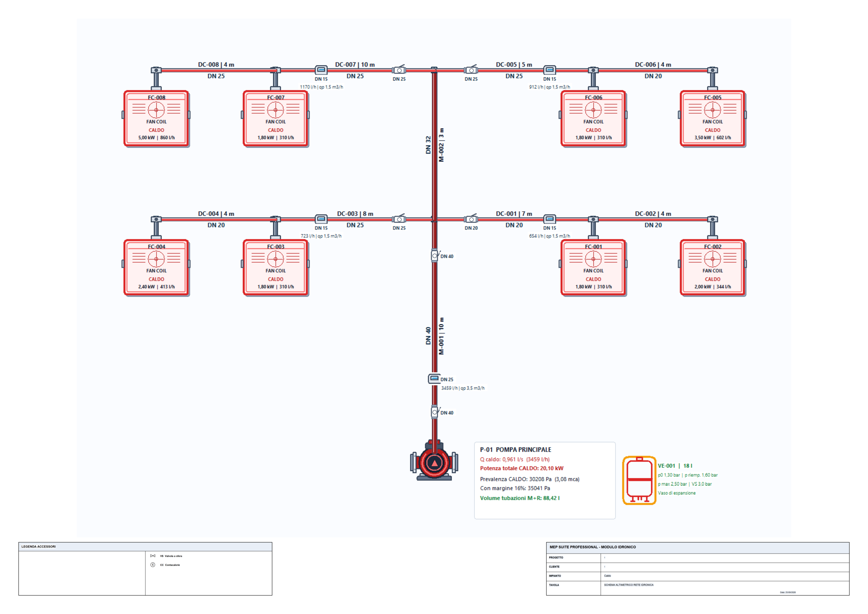868x614 pixels.
Task: Click the VE-001 | 18 l label
Action: tap(675, 466)
